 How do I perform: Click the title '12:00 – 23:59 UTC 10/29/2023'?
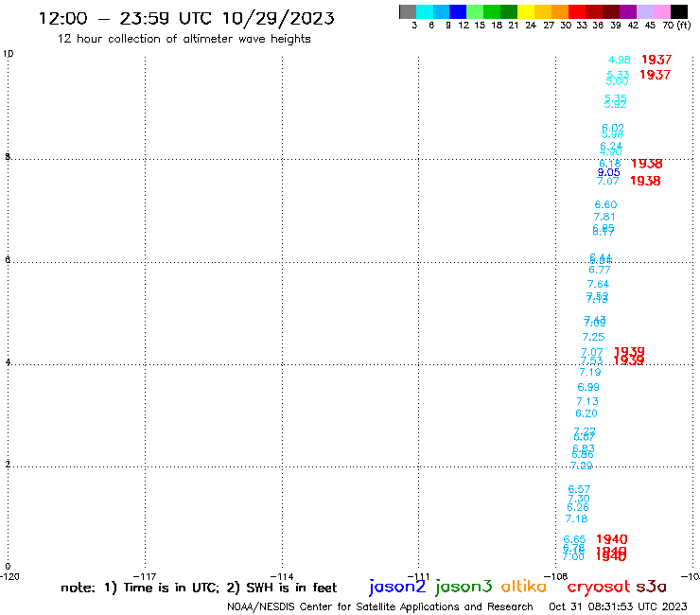pyautogui.click(x=186, y=19)
